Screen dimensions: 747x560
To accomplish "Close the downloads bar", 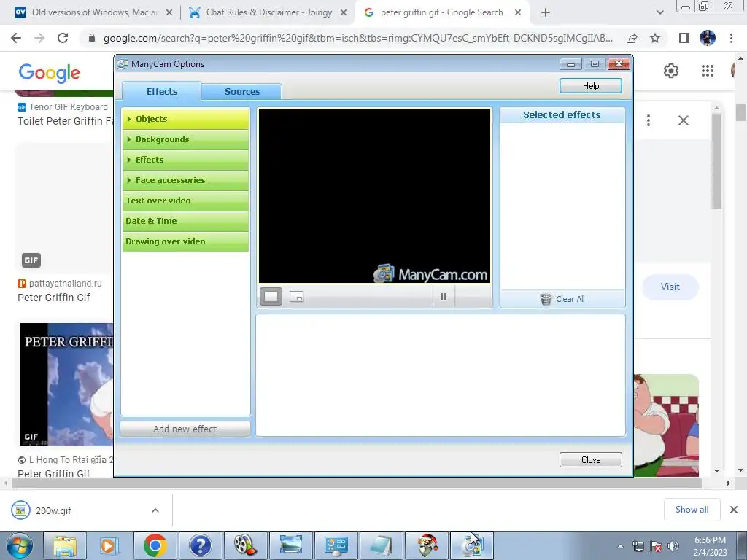I will (x=734, y=510).
